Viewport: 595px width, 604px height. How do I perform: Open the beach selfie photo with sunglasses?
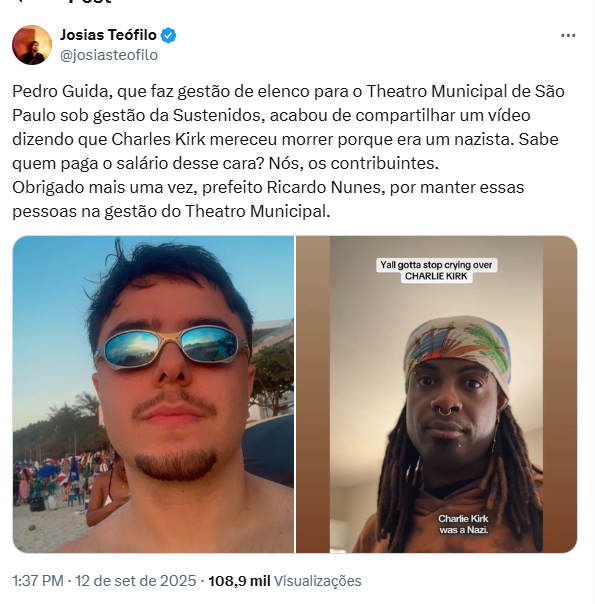point(153,394)
